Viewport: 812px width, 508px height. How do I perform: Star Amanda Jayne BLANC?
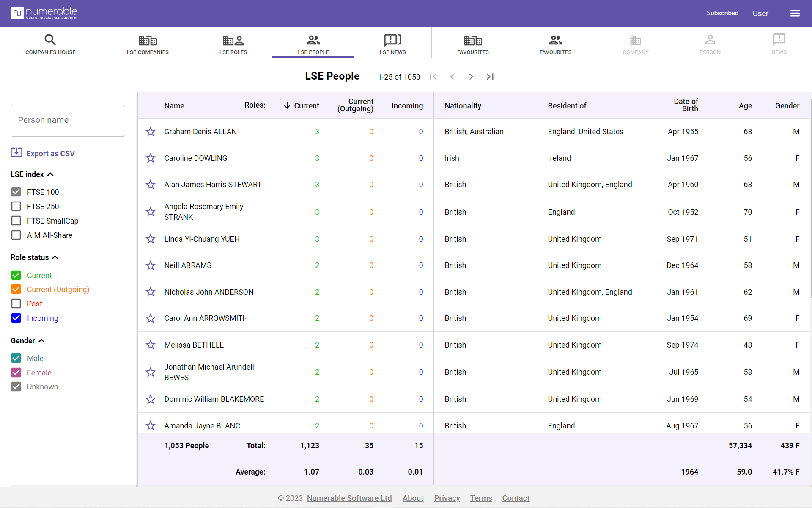coord(151,426)
